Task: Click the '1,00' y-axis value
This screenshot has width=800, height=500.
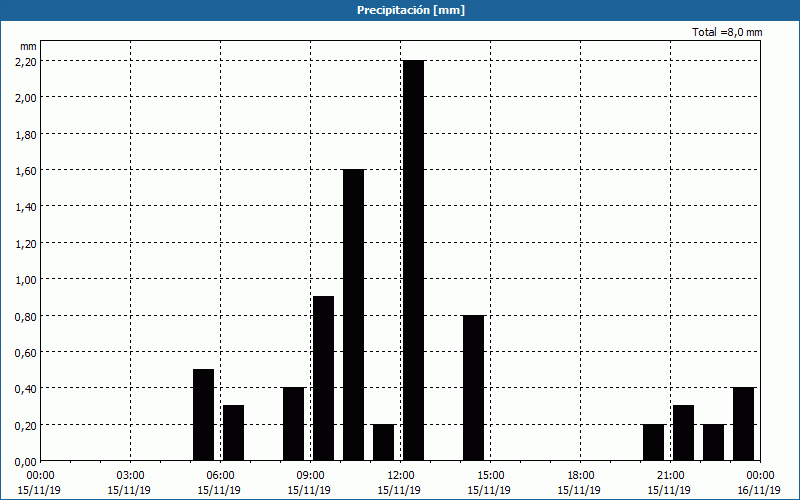Action: (28, 280)
